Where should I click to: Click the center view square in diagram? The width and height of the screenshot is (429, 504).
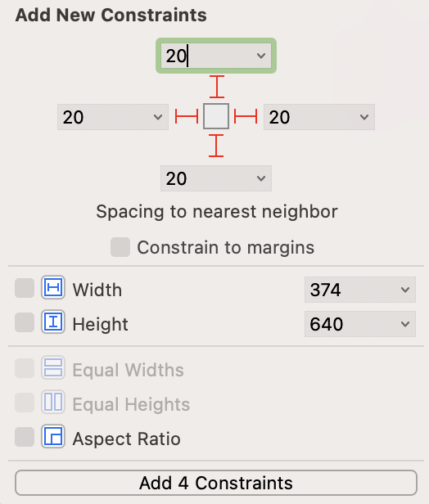point(216,116)
